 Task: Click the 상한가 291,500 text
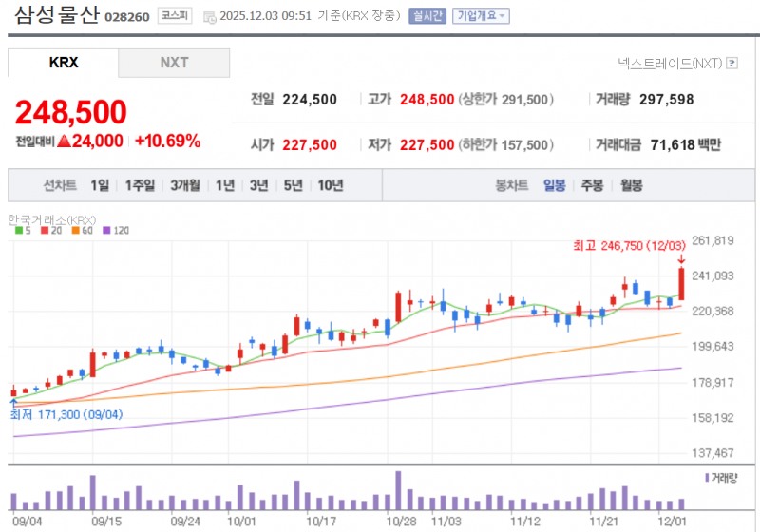pos(505,100)
